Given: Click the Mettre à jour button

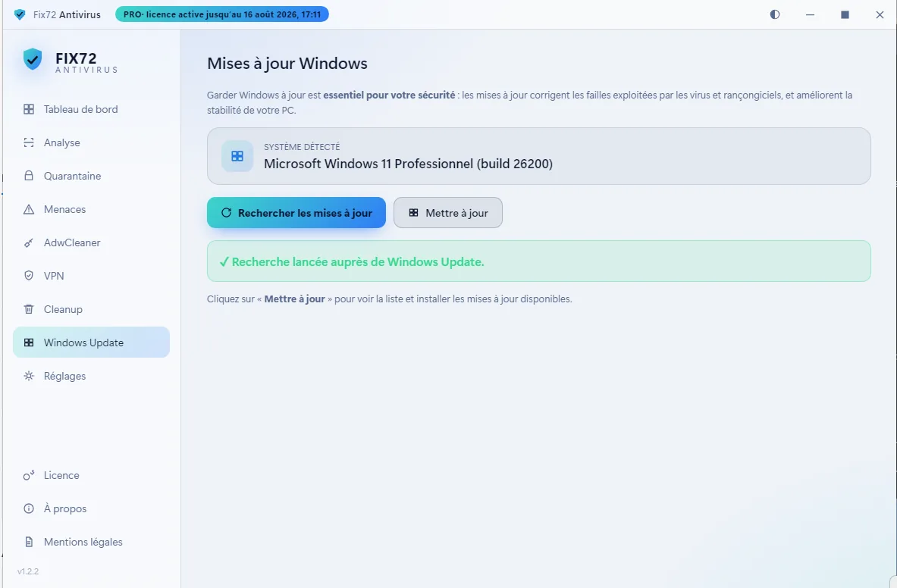Looking at the screenshot, I should pos(448,213).
